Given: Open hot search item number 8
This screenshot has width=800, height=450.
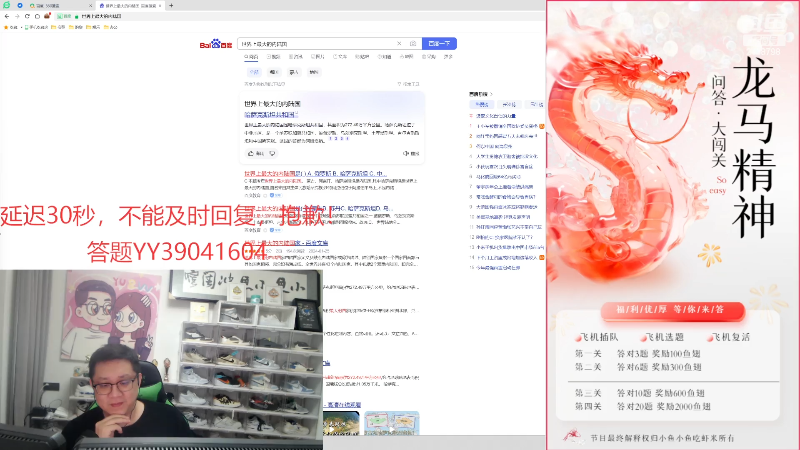Looking at the screenshot, I should pyautogui.click(x=506, y=197).
